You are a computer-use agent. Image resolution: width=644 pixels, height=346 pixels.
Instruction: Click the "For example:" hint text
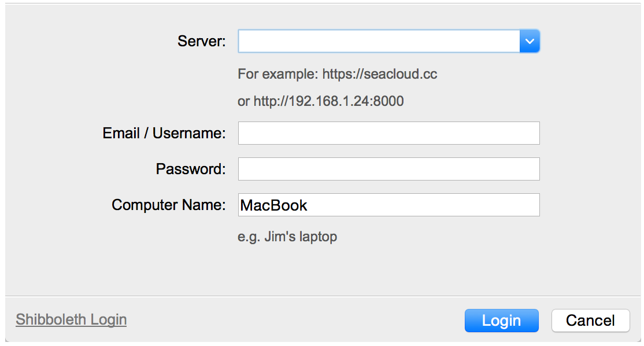(x=277, y=74)
